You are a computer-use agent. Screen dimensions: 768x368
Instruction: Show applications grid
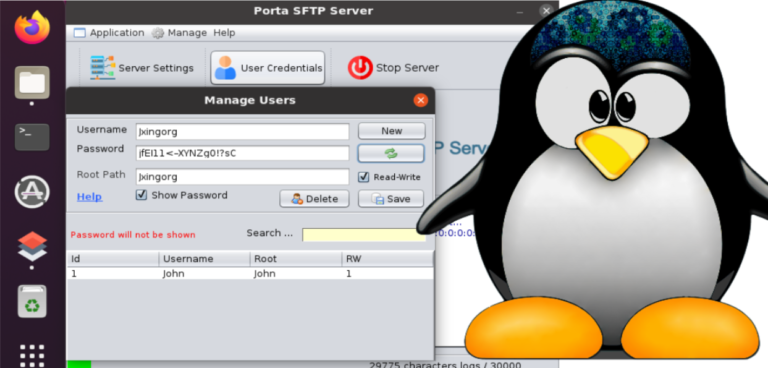[32, 355]
